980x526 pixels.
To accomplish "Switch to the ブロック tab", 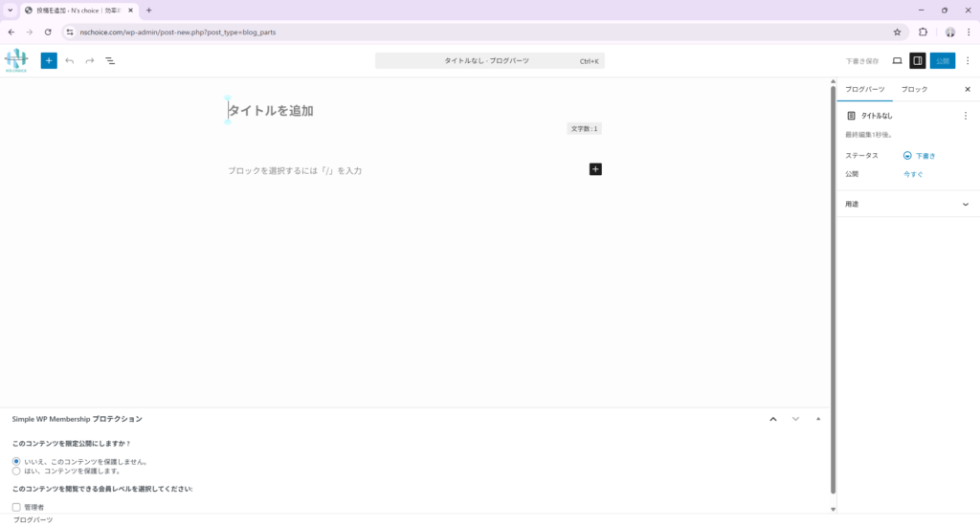I will [x=914, y=89].
